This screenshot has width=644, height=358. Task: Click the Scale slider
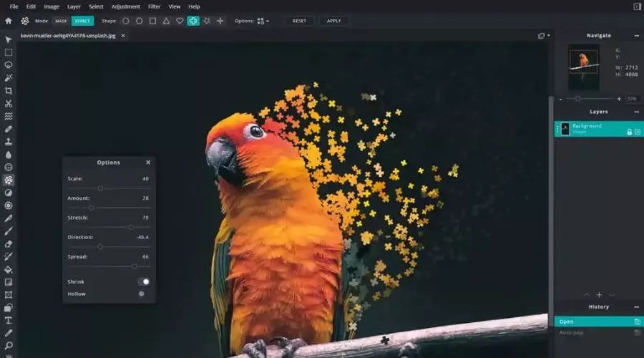(109, 188)
